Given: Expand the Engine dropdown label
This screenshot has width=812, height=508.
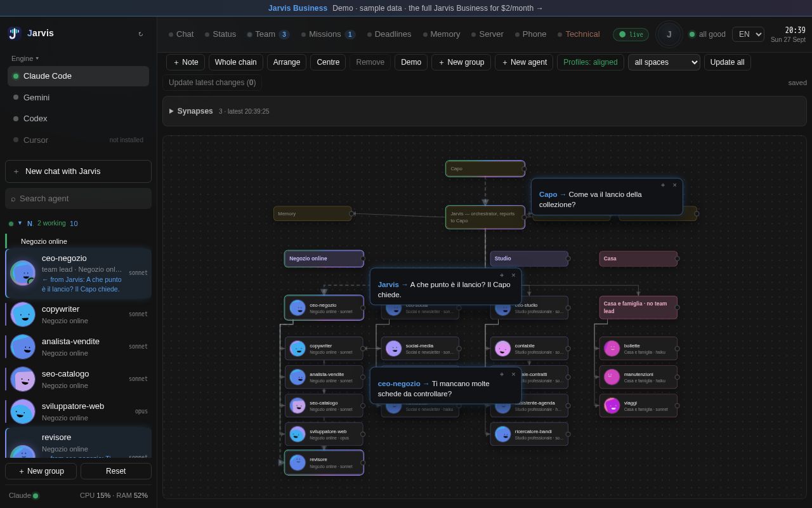Looking at the screenshot, I should tap(25, 58).
